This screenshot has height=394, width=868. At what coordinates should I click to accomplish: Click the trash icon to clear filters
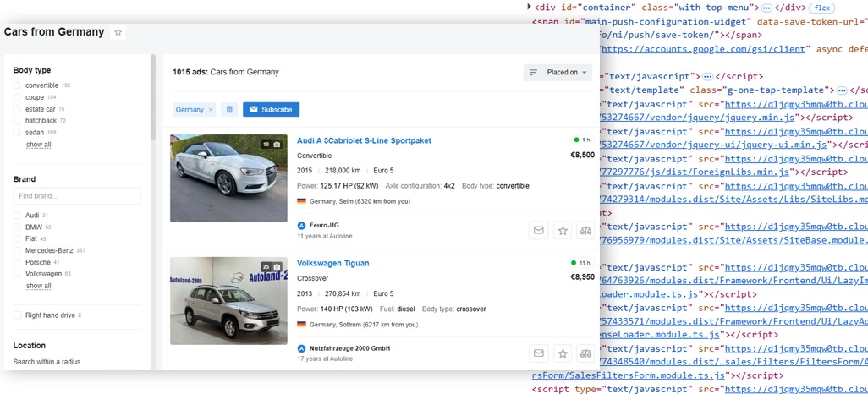(x=228, y=110)
